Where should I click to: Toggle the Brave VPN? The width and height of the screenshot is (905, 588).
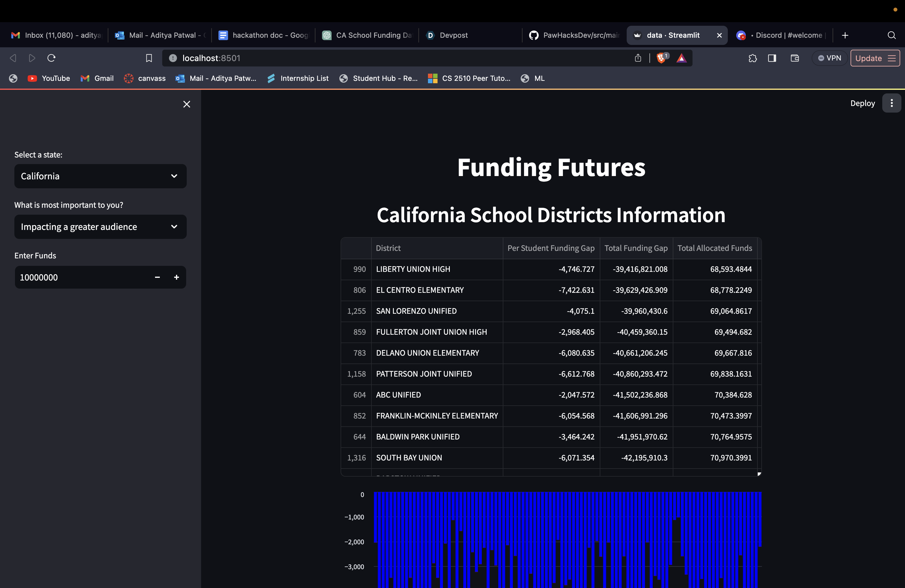pyautogui.click(x=829, y=58)
